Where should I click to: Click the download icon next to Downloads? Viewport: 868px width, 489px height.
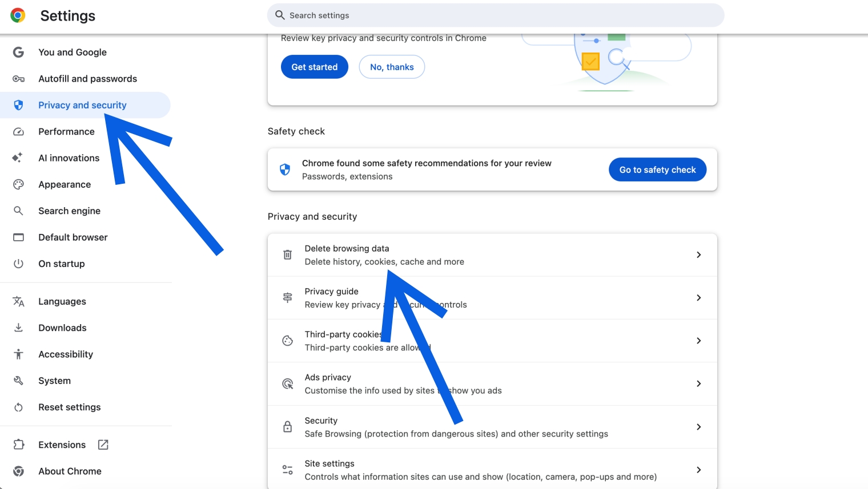18,328
